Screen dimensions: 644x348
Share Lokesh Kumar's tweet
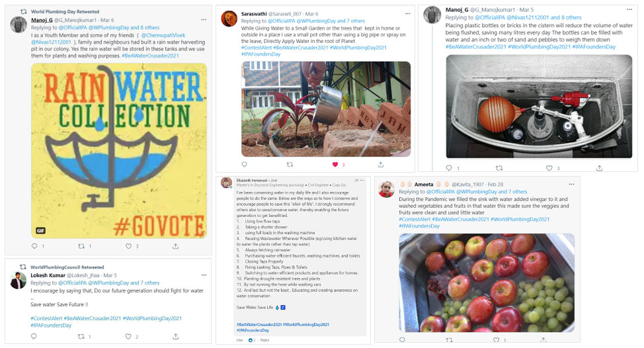click(x=175, y=337)
